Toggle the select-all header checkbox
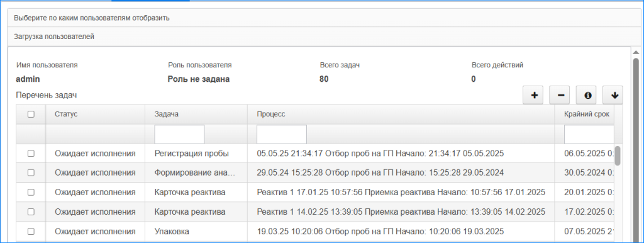This screenshot has height=243, width=644. pyautogui.click(x=31, y=115)
